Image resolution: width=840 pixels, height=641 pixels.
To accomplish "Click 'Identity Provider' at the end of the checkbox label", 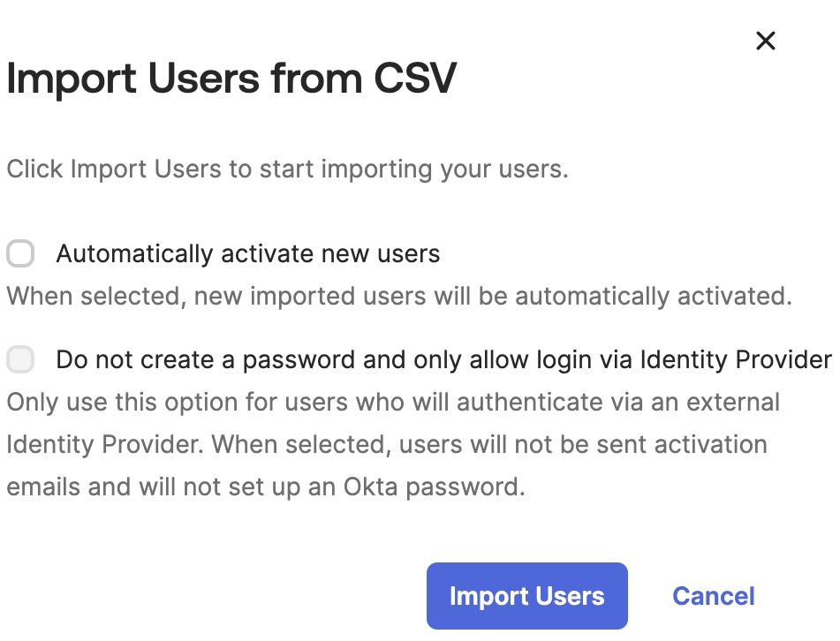I will [735, 360].
